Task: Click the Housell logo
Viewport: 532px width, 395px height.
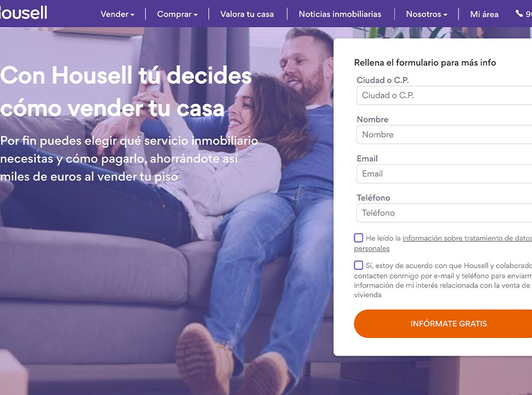Action: (x=23, y=13)
